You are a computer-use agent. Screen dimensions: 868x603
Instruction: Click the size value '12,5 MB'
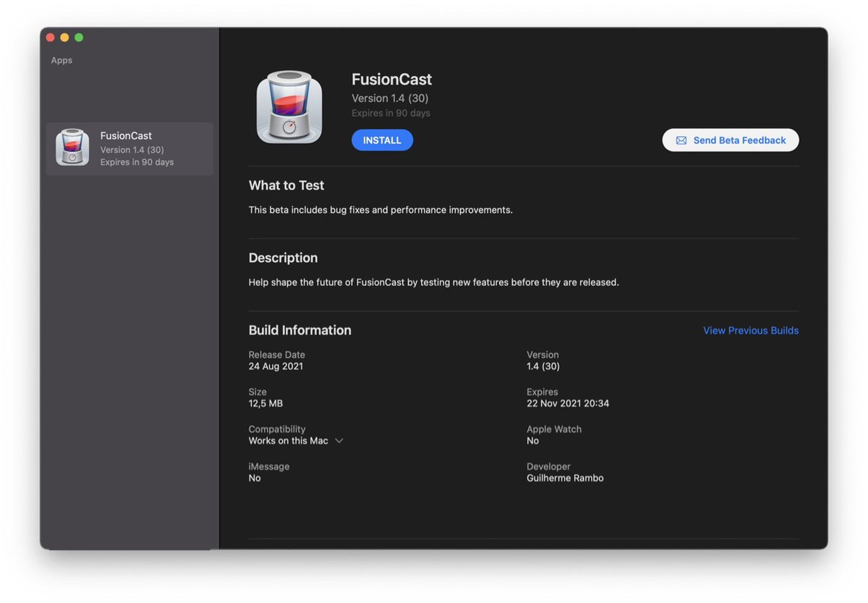coord(265,403)
